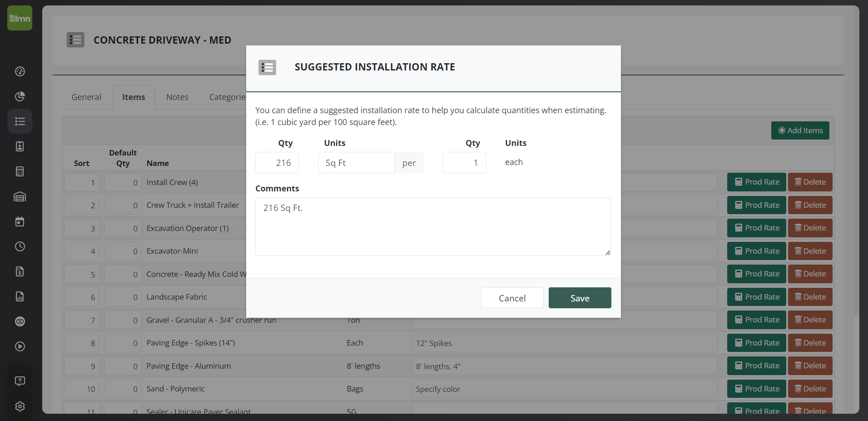Screen dimensions: 868x421
Task: Edit the 12" Spikes description field
Action: pos(565,343)
